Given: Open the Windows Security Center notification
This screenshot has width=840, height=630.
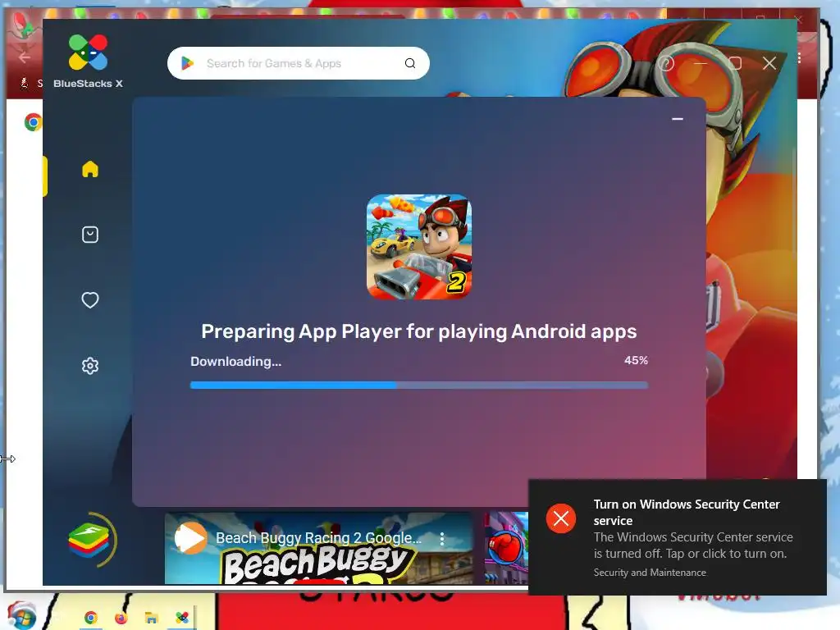Looking at the screenshot, I should [678, 536].
